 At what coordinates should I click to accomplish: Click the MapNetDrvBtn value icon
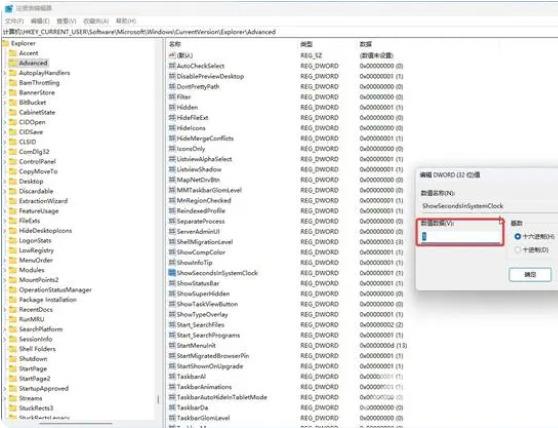[172, 180]
